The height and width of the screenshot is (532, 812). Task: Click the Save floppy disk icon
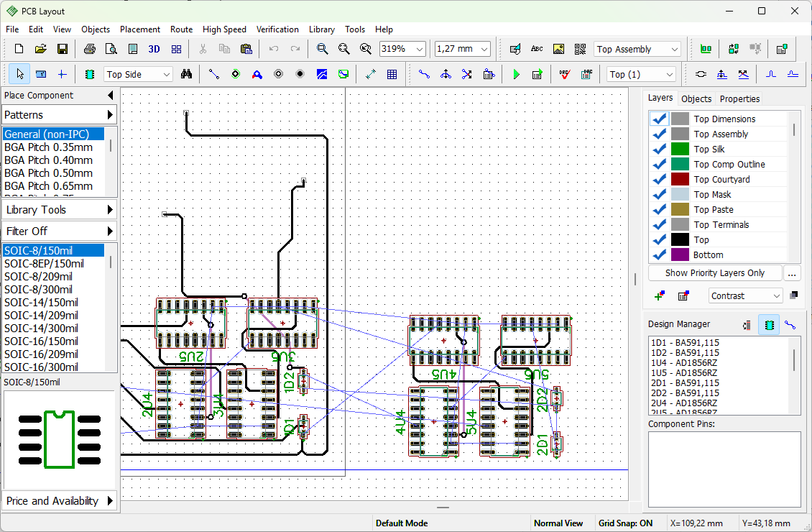click(62, 49)
